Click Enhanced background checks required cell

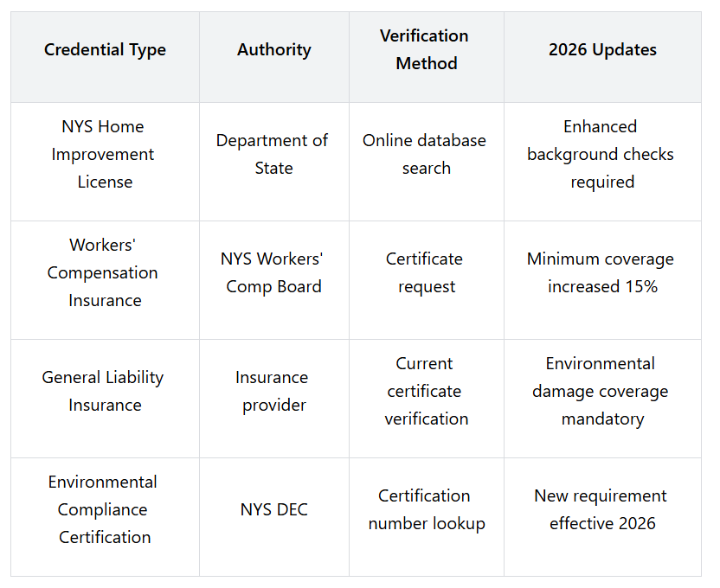point(601,154)
